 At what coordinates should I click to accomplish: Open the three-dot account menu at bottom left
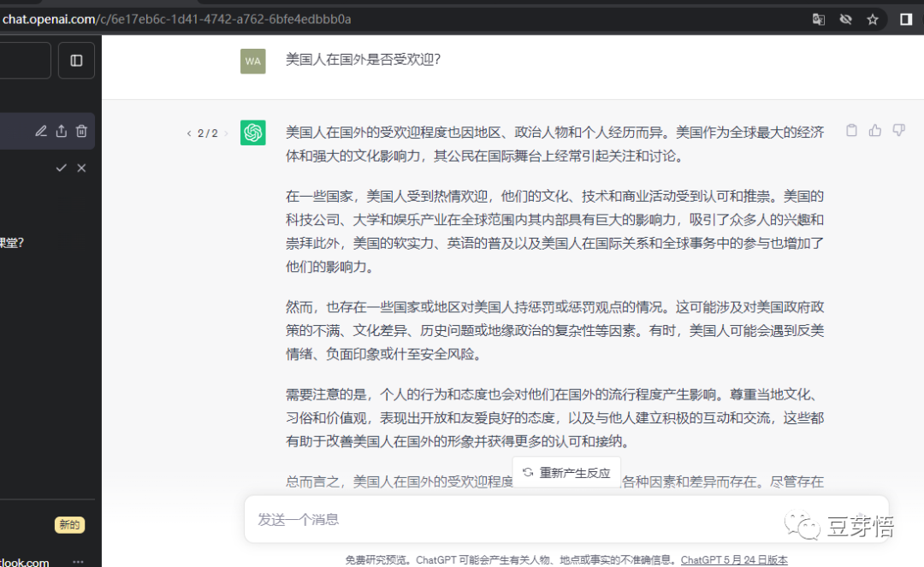pos(78,562)
